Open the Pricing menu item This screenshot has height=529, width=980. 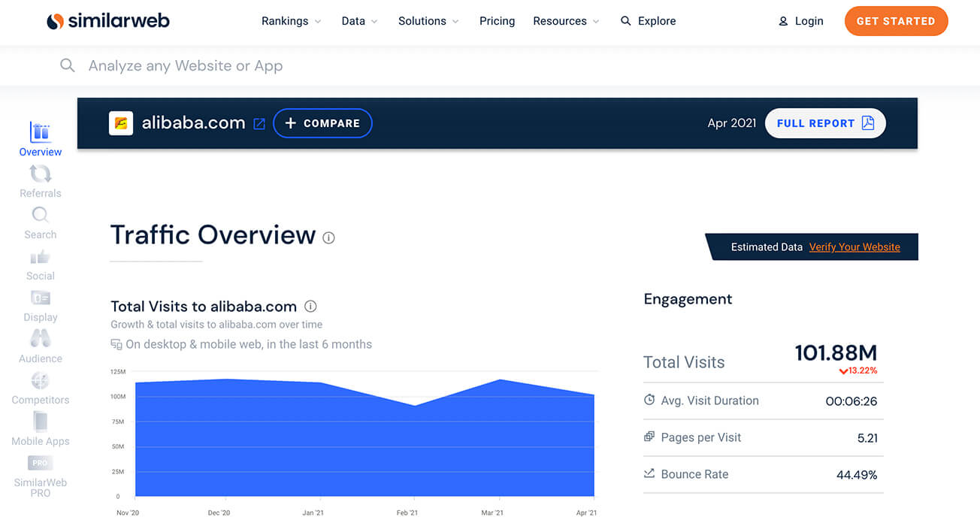coord(497,21)
